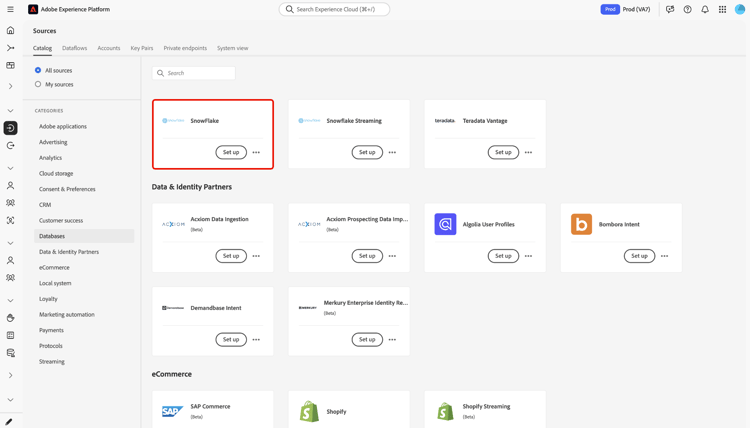Image resolution: width=750 pixels, height=428 pixels.
Task: Set up Merkury Enterprise Identity source
Action: (x=367, y=340)
